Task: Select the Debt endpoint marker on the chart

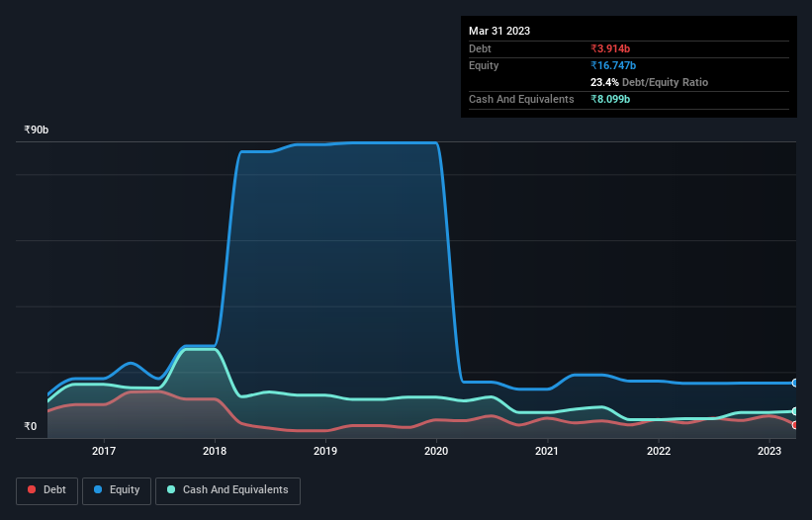Action: [795, 425]
